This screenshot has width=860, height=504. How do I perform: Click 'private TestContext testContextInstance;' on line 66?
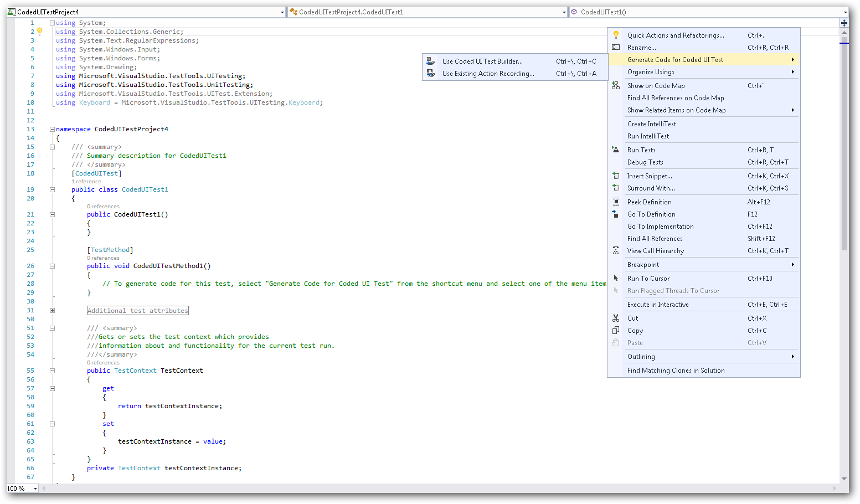(x=164, y=468)
